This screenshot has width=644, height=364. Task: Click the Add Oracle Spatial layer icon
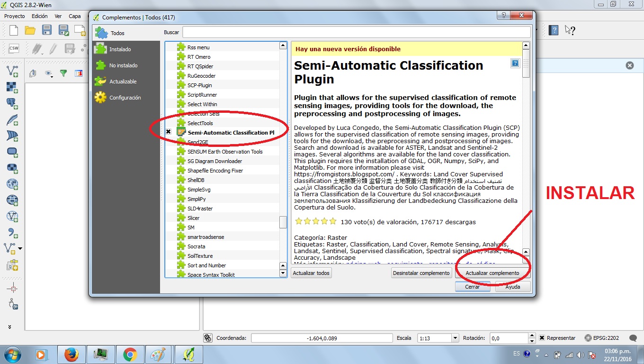click(x=12, y=152)
